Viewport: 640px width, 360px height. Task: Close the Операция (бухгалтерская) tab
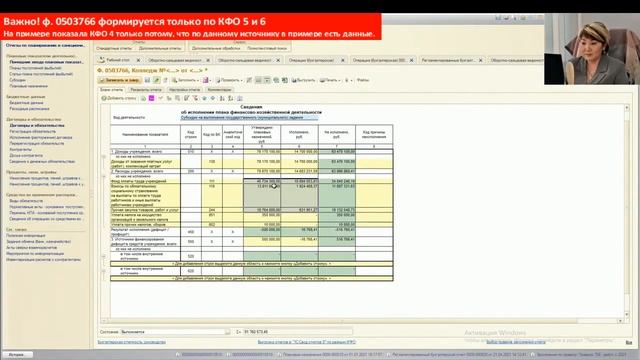pos(343,60)
